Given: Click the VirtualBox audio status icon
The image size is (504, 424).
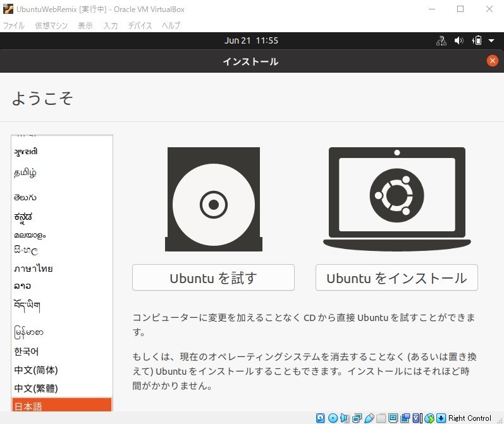Looking at the screenshot, I should pos(345,418).
